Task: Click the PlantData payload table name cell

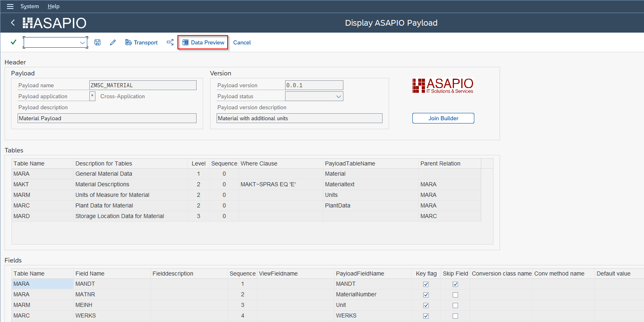Action: pos(371,205)
